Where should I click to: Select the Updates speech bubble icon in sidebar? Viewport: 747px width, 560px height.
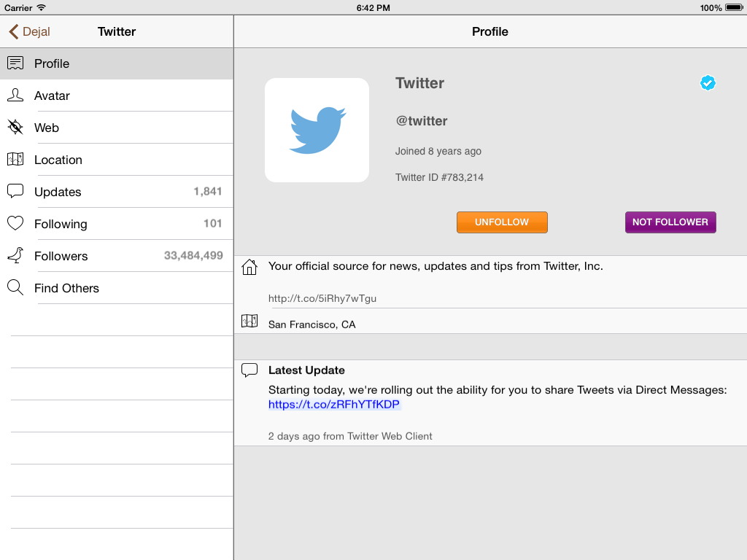tap(15, 191)
